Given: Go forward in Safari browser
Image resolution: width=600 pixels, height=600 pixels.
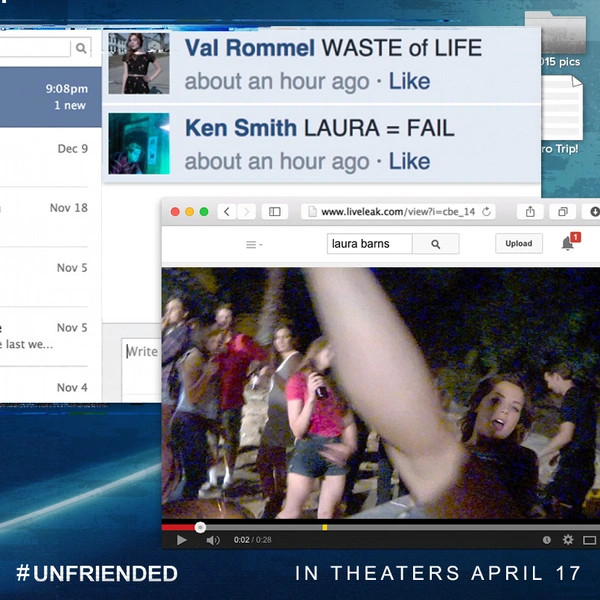Looking at the screenshot, I should coord(246,212).
